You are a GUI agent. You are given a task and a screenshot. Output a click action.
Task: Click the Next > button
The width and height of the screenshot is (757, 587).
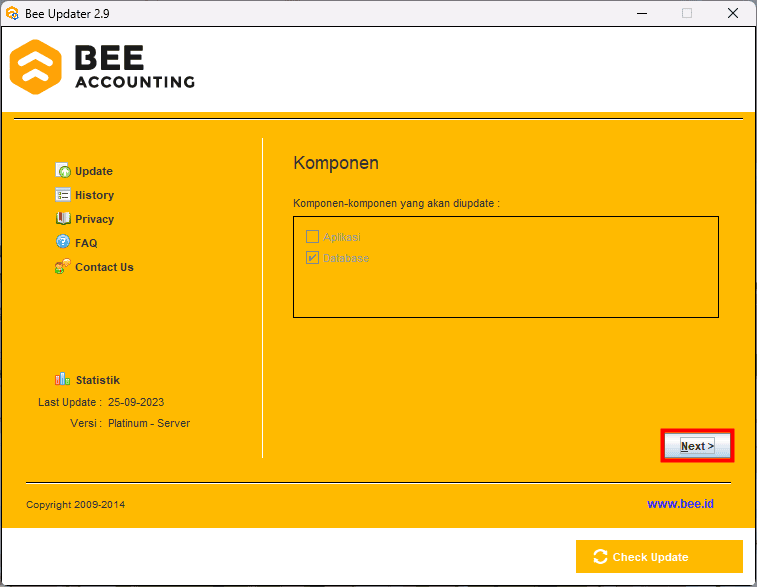[x=697, y=446]
